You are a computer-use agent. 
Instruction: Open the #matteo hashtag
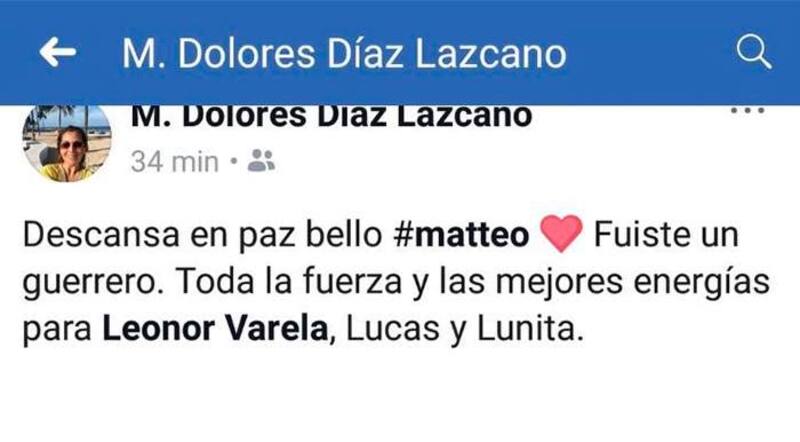462,235
